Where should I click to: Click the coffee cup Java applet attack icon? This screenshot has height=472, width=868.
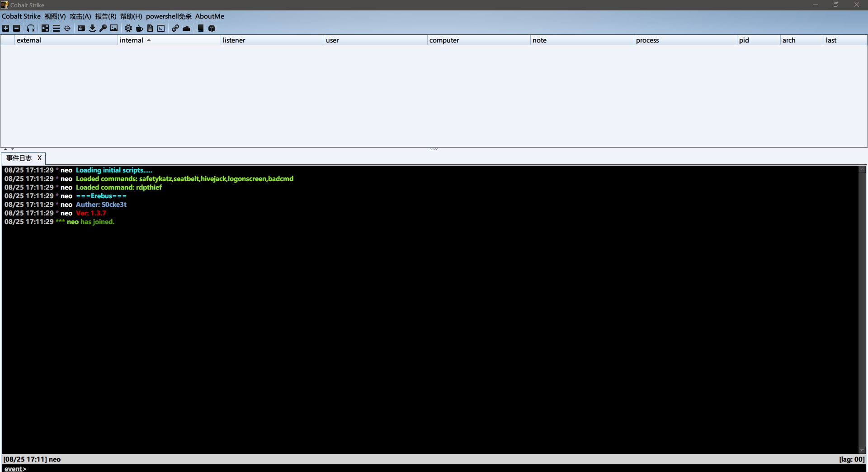point(139,28)
